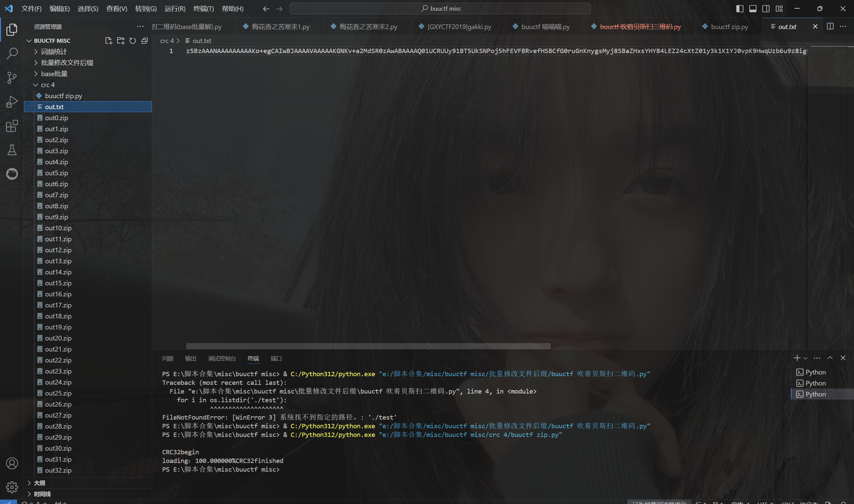Open Source Control view
Screen dimensions: 854x504
tap(12, 78)
